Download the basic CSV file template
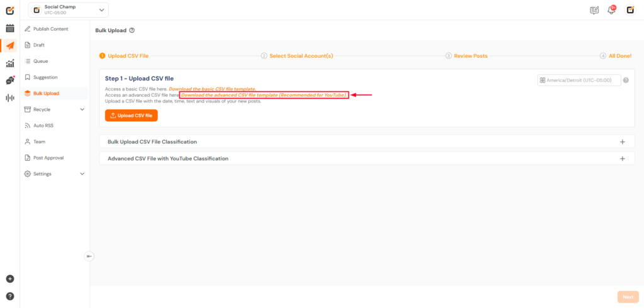644x308 pixels. tap(213, 89)
